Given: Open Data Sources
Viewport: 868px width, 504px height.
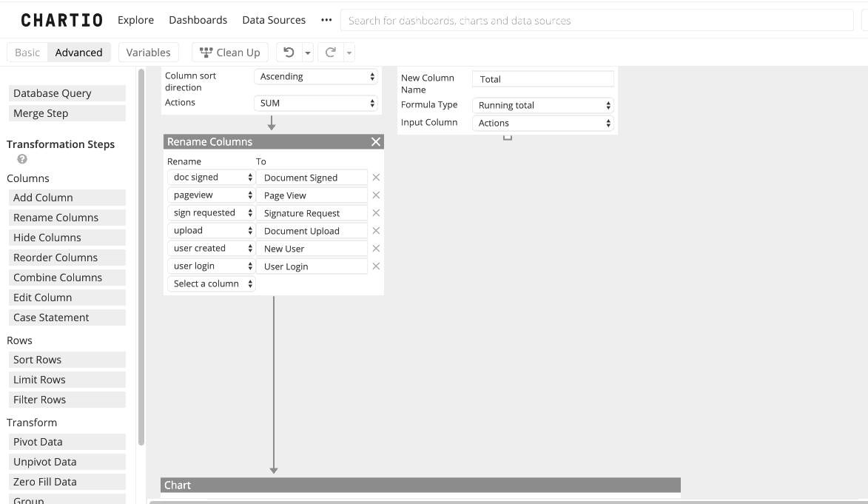Looking at the screenshot, I should click(274, 20).
